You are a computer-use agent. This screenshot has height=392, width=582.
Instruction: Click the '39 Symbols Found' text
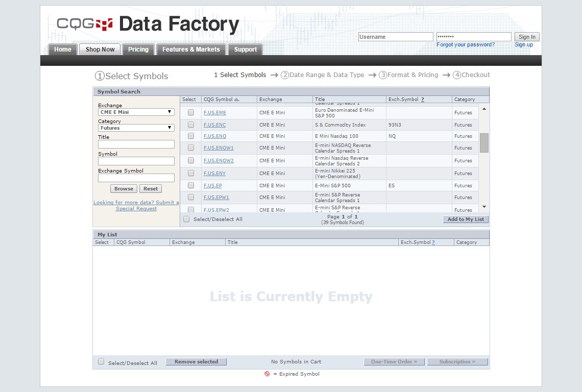pyautogui.click(x=342, y=223)
